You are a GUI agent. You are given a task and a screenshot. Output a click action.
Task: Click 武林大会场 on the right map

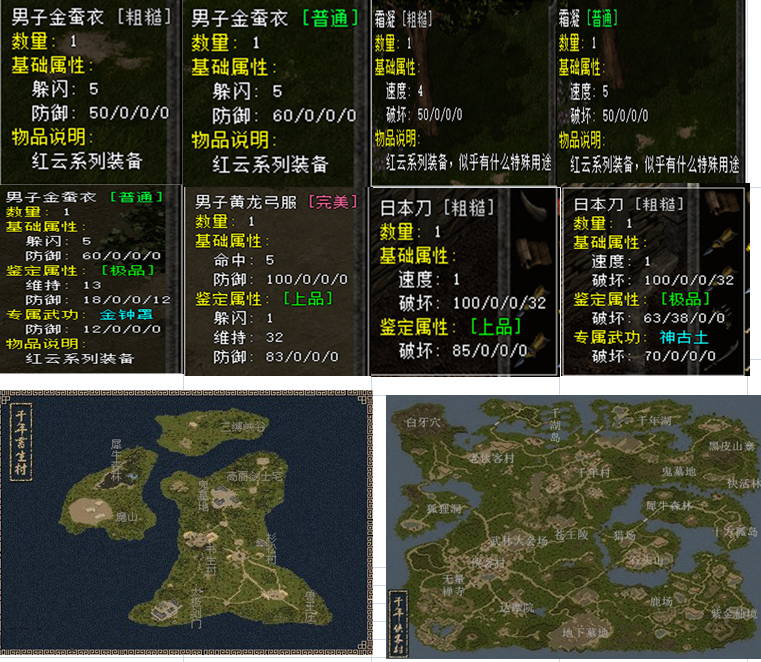[x=519, y=540]
